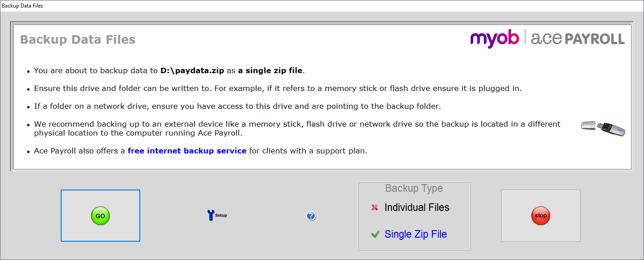Click the red X beside Individual Files
The height and width of the screenshot is (260, 644).
375,207
